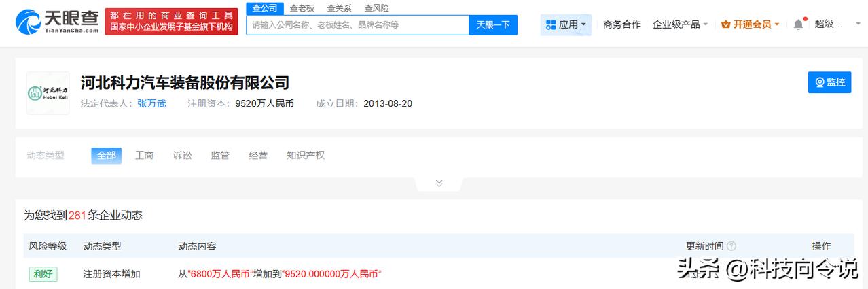Switch to the 查关系 search tab
Screen dimensions: 868x289
click(339, 8)
